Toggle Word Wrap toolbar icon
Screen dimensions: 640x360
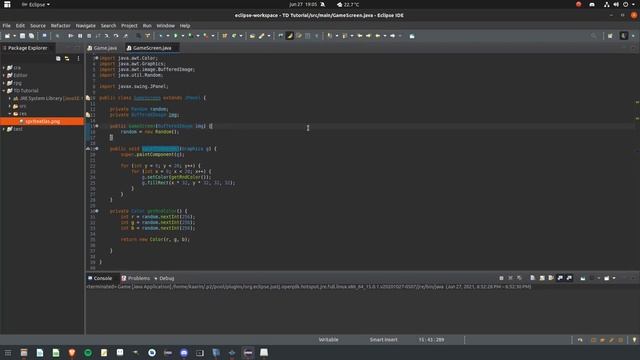tap(299, 36)
